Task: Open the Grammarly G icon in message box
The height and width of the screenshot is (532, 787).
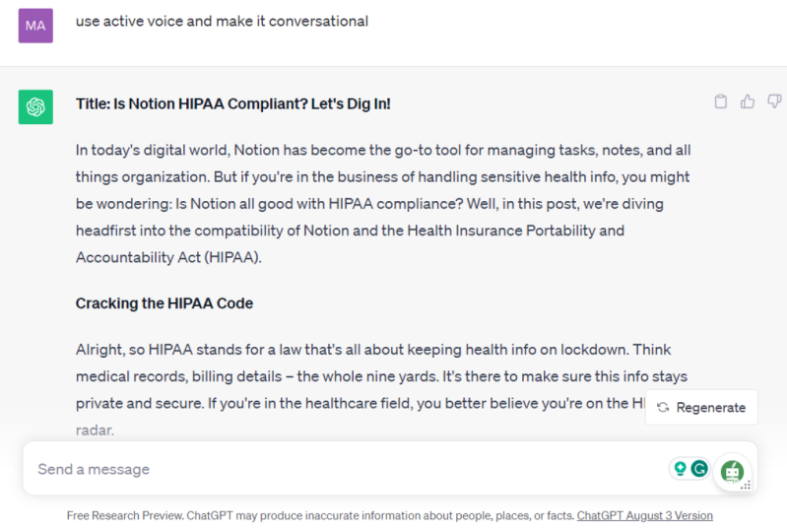Action: [x=699, y=469]
